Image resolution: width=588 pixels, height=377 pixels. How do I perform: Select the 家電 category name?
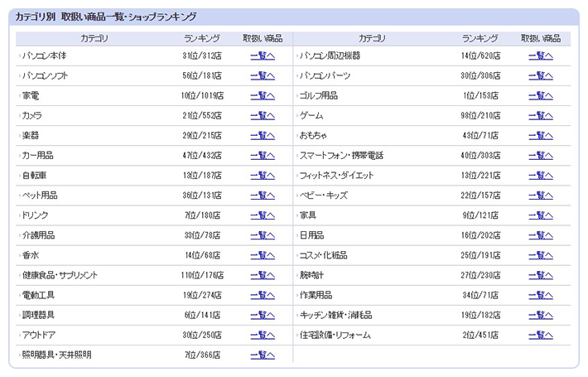[31, 95]
